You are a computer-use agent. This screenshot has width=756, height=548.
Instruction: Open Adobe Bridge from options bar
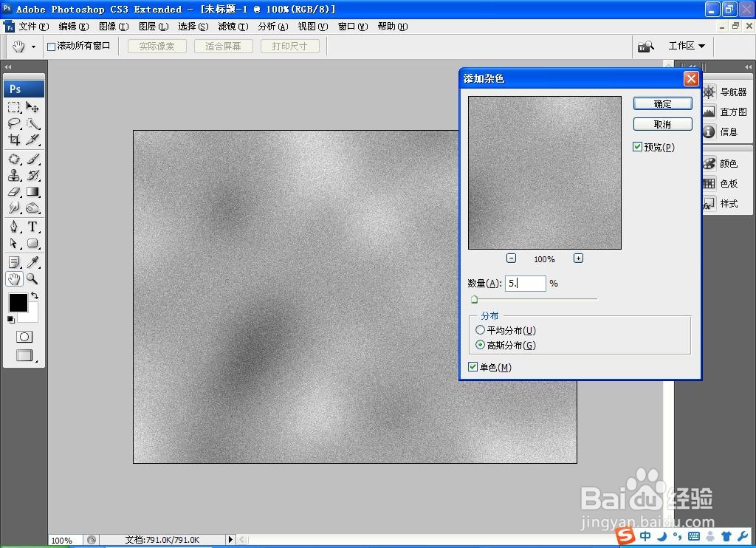tap(645, 47)
